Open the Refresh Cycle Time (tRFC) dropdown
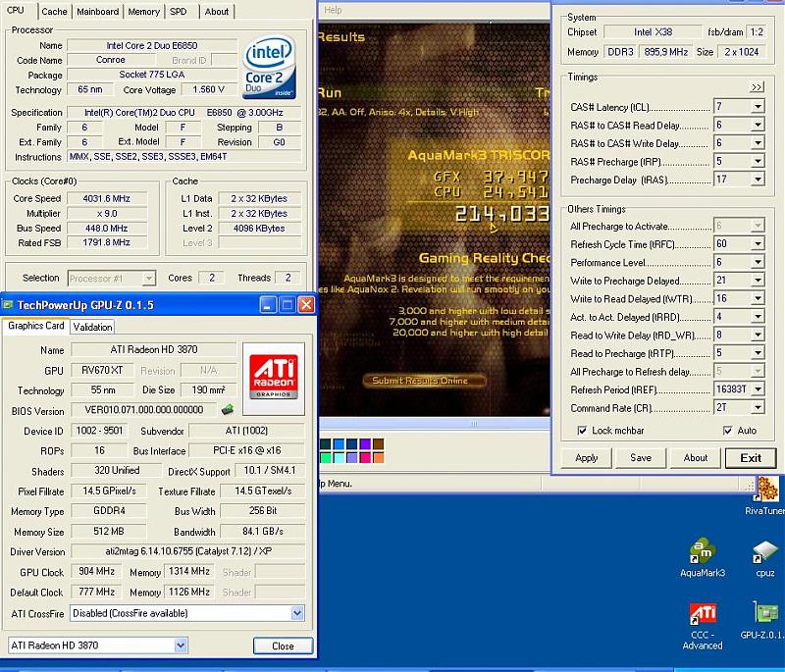The image size is (785, 672). 758,243
